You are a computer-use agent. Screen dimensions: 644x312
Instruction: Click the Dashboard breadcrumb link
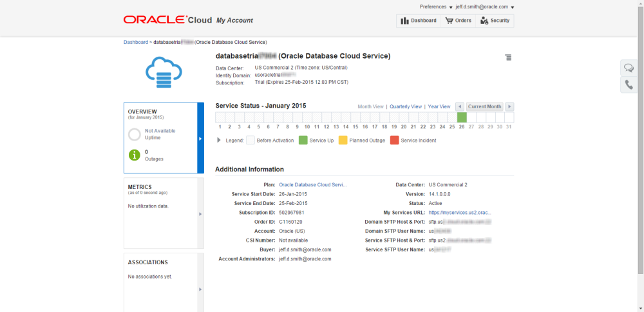(136, 42)
